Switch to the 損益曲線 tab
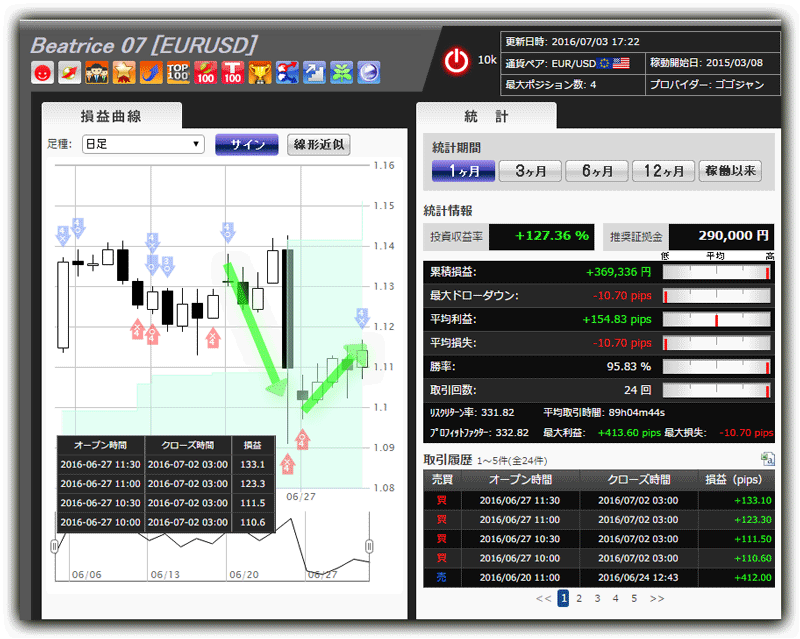Image resolution: width=800 pixels, height=639 pixels. click(111, 115)
